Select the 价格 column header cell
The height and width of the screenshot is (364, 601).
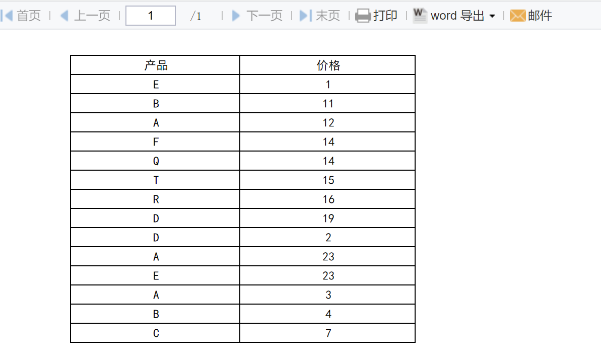coord(328,65)
